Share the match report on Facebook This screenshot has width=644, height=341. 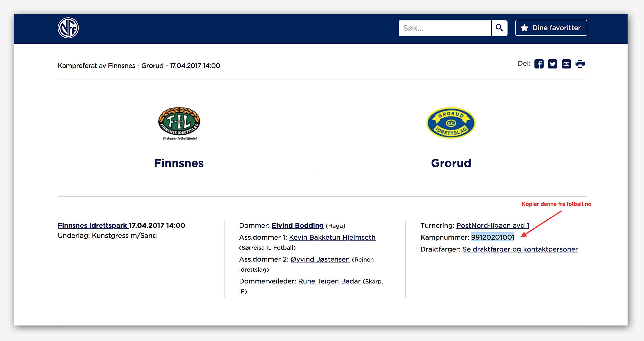[x=539, y=64]
